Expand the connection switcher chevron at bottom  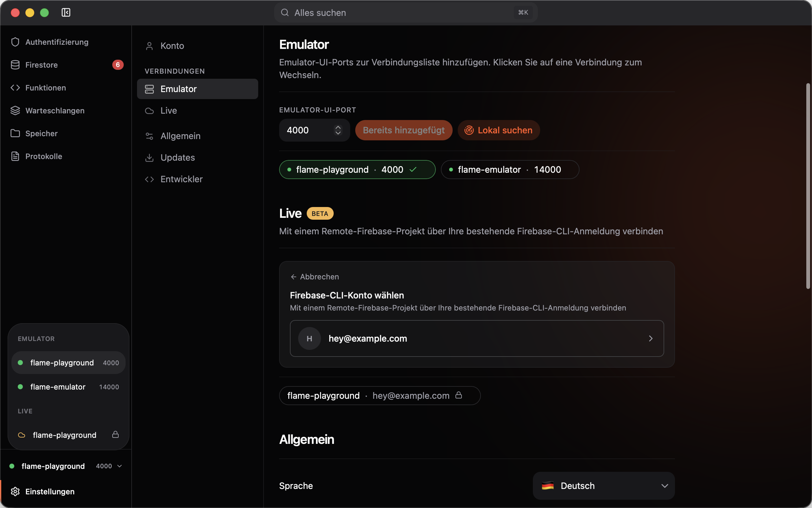120,466
